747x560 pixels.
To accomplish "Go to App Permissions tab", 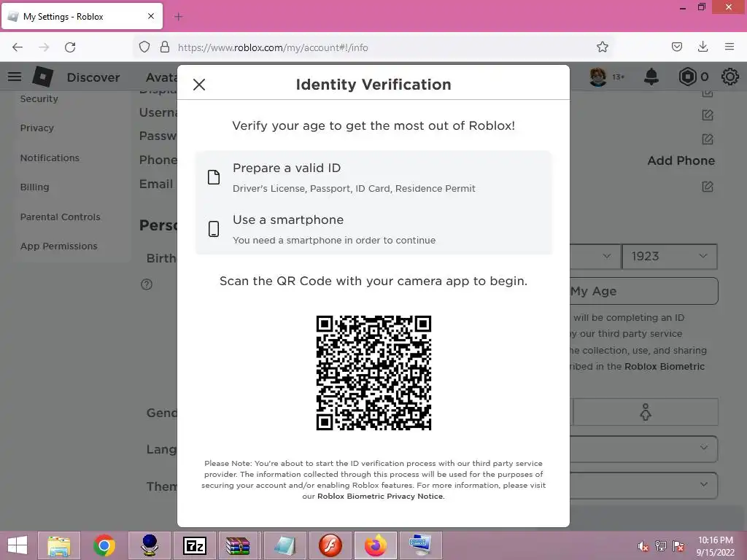I will pos(58,246).
